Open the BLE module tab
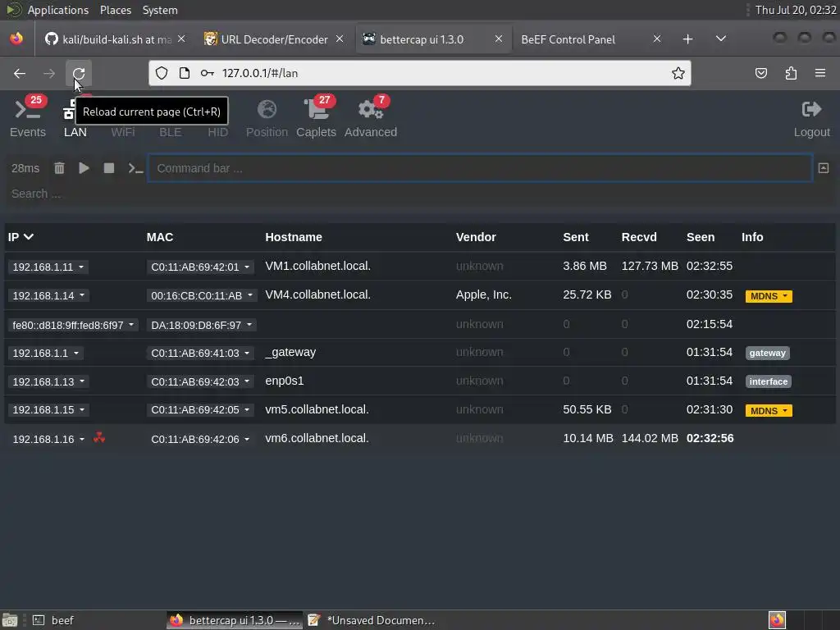Image resolution: width=840 pixels, height=630 pixels. click(x=171, y=132)
